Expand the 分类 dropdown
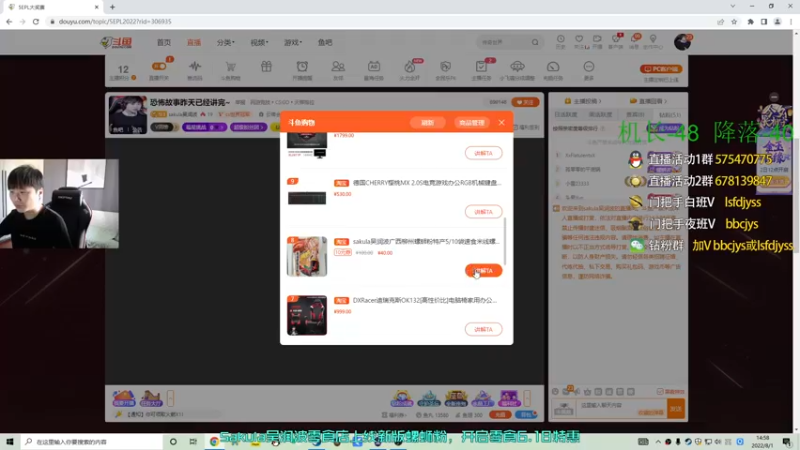This screenshot has width=800, height=450. (226, 42)
